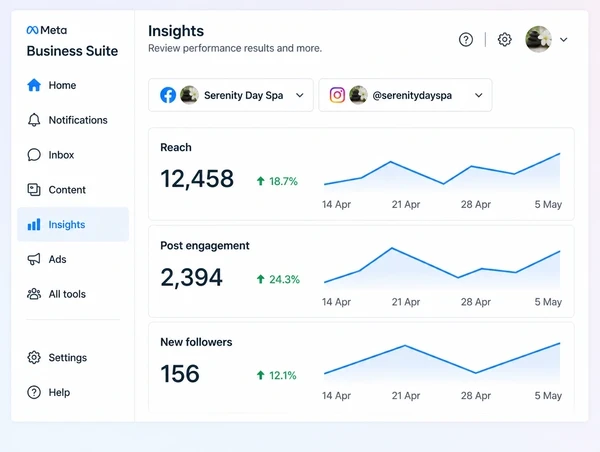Click green up arrow beside 12.1%

pos(261,375)
